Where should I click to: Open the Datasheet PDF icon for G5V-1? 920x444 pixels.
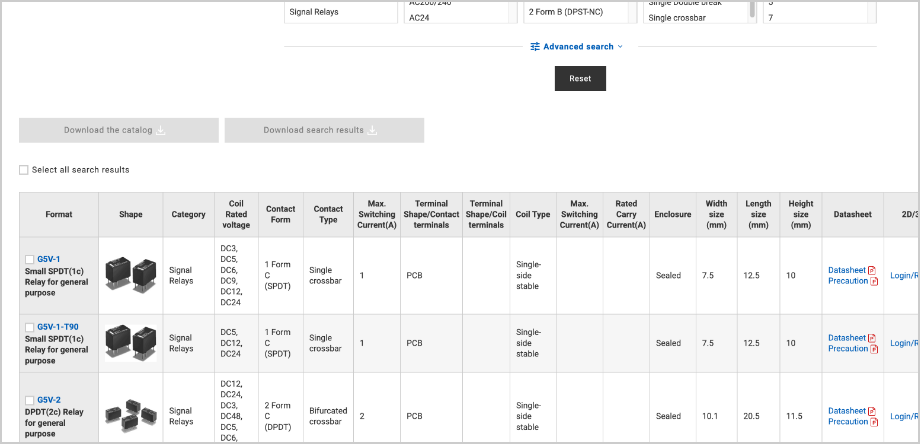[x=872, y=271]
